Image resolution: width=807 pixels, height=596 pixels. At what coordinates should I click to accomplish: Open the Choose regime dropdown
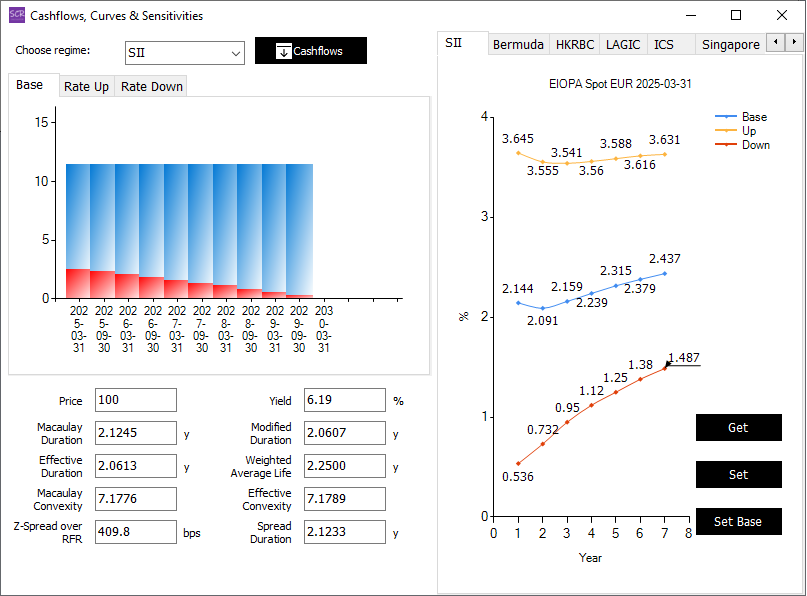[185, 53]
